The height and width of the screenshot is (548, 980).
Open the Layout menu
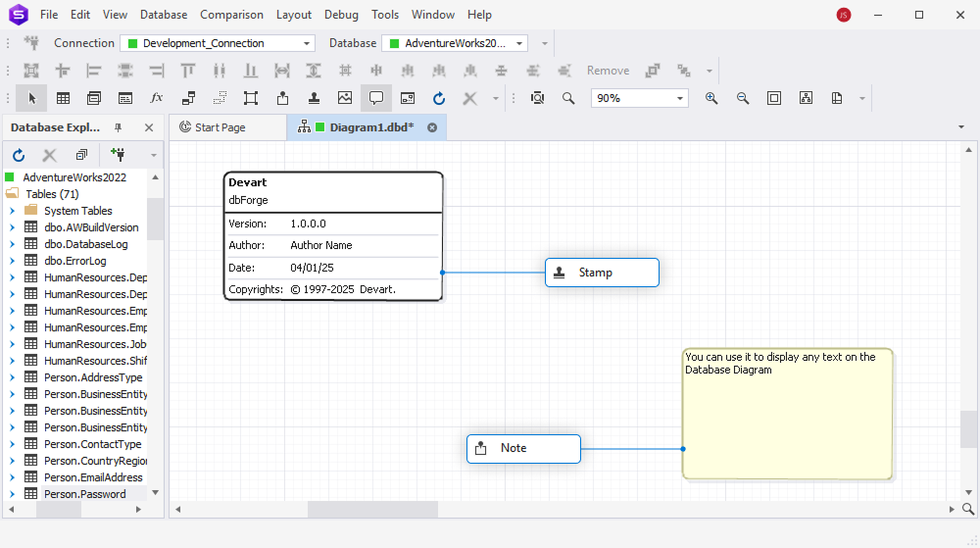click(x=294, y=15)
